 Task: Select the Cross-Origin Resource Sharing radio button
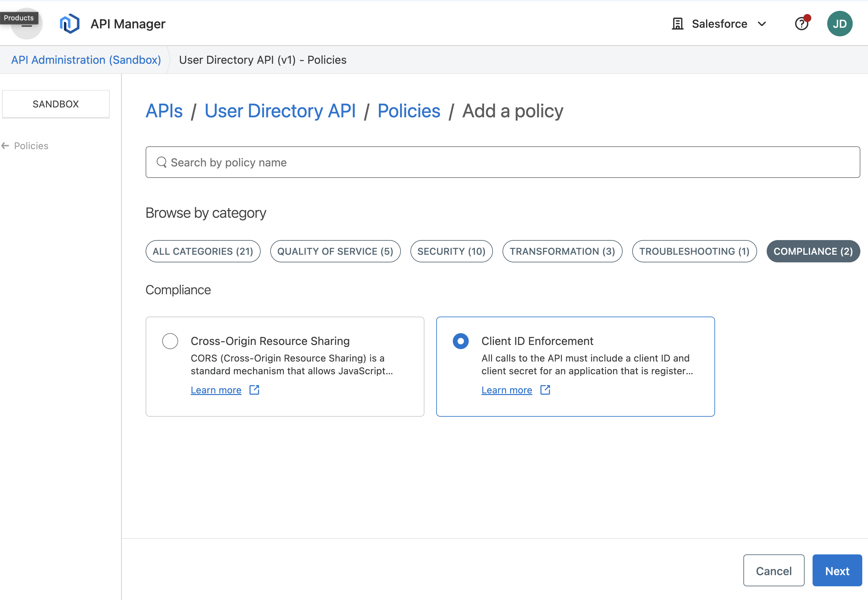click(x=170, y=341)
